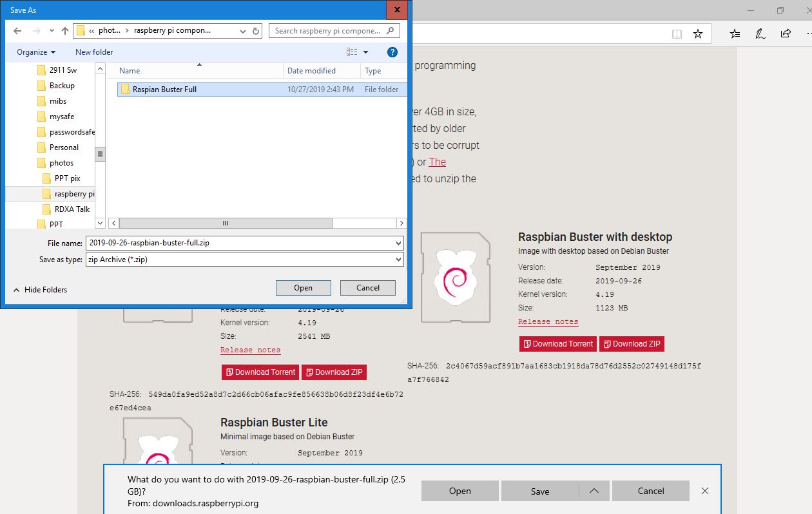This screenshot has width=812, height=514.
Task: Click the File name input field
Action: click(x=239, y=243)
